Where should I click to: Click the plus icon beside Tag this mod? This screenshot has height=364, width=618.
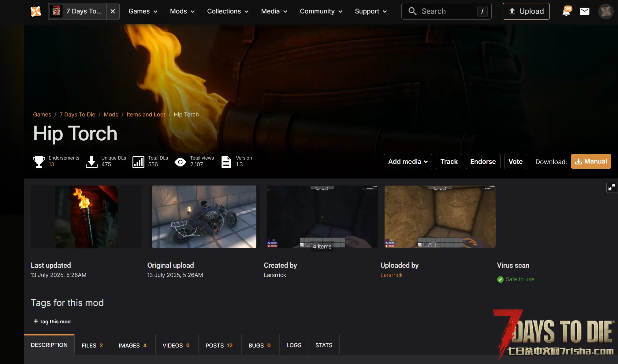pyautogui.click(x=36, y=321)
